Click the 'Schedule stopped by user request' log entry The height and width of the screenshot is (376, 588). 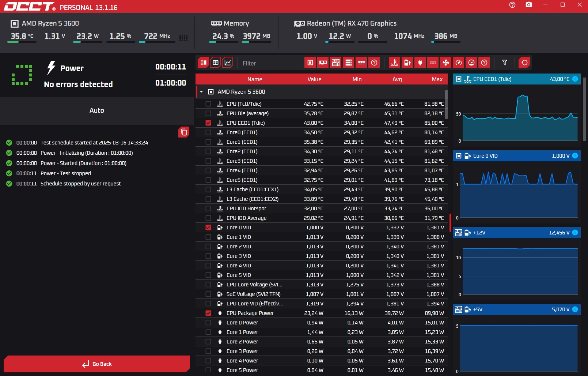click(81, 184)
